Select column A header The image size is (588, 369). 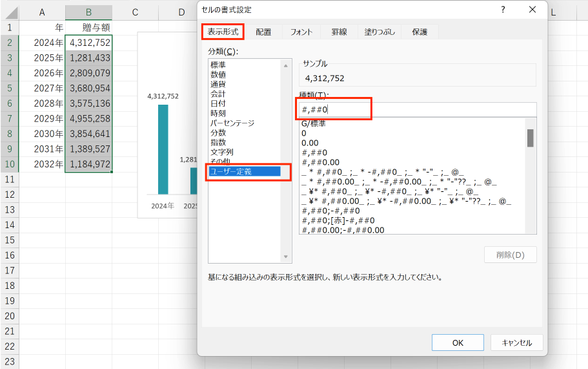pyautogui.click(x=42, y=13)
